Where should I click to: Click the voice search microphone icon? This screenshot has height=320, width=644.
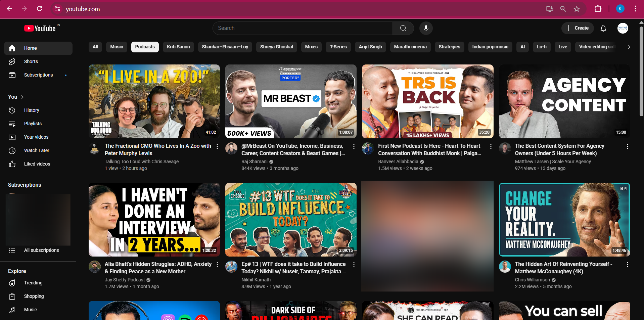426,28
